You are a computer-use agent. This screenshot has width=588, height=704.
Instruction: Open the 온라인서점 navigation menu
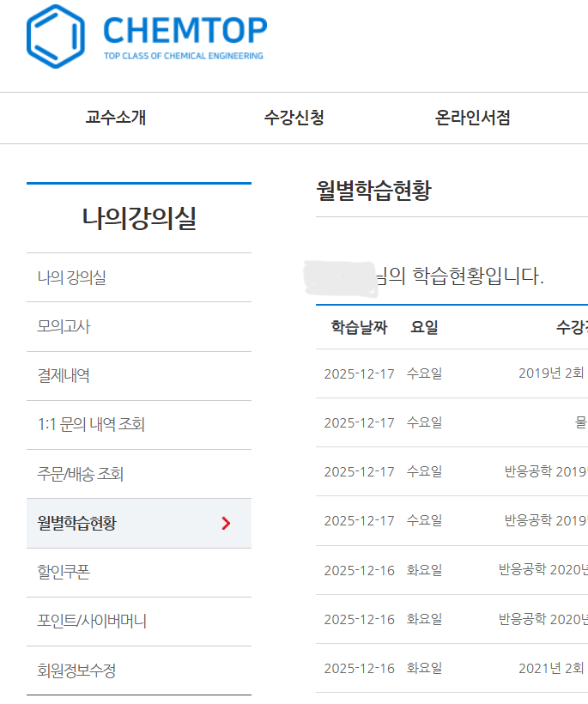coord(473,118)
